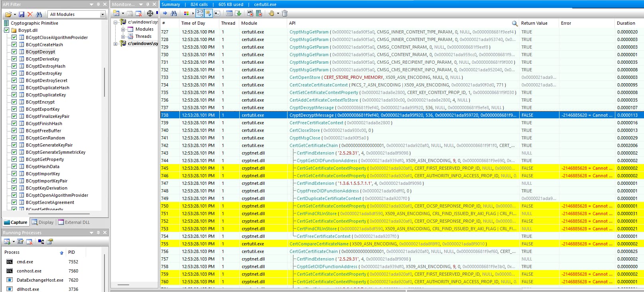Uncheck the Bcrypt.dll checkbox
The width and height of the screenshot is (644, 292).
(x=7, y=30)
